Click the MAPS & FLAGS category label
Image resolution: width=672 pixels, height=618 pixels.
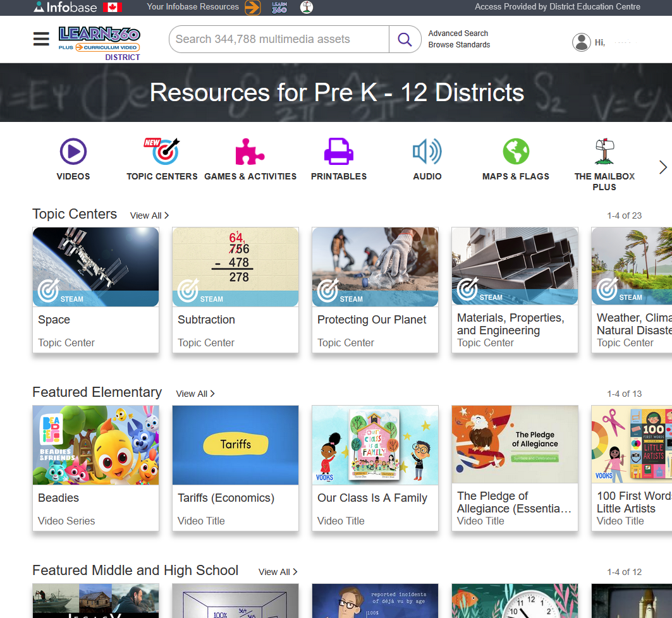[516, 176]
